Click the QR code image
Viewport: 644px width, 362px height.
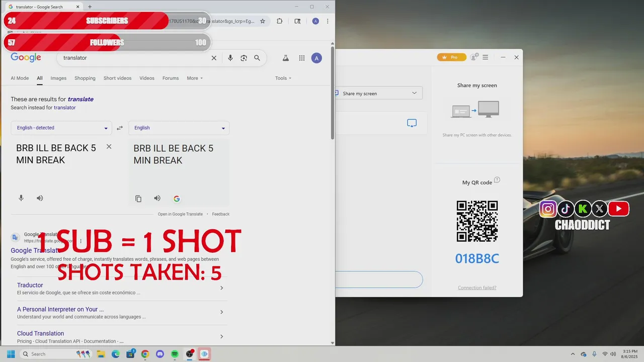pos(477,221)
